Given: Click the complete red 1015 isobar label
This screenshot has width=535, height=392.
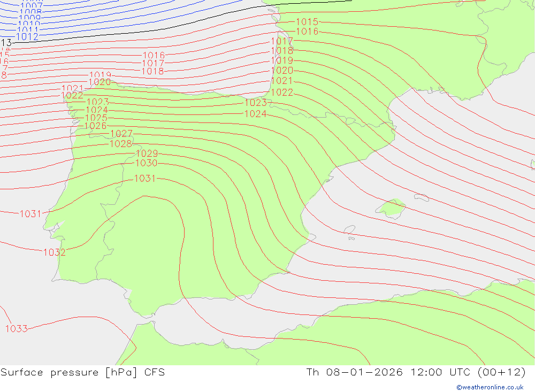Looking at the screenshot, I should pyautogui.click(x=307, y=22).
